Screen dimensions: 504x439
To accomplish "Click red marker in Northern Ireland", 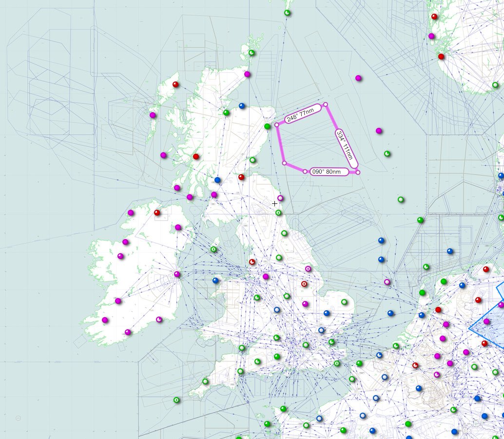I will point(157,213).
